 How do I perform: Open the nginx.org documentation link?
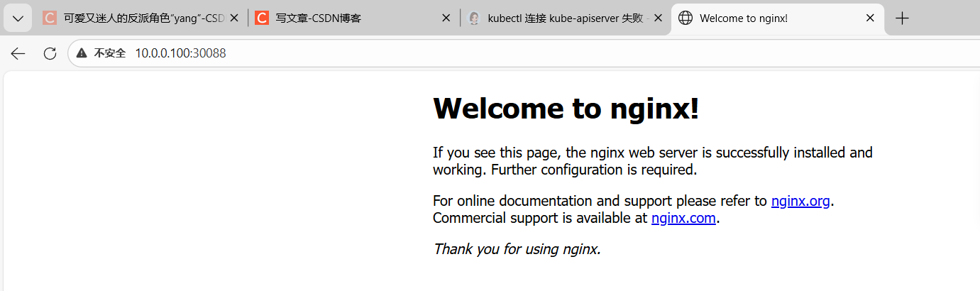[800, 201]
